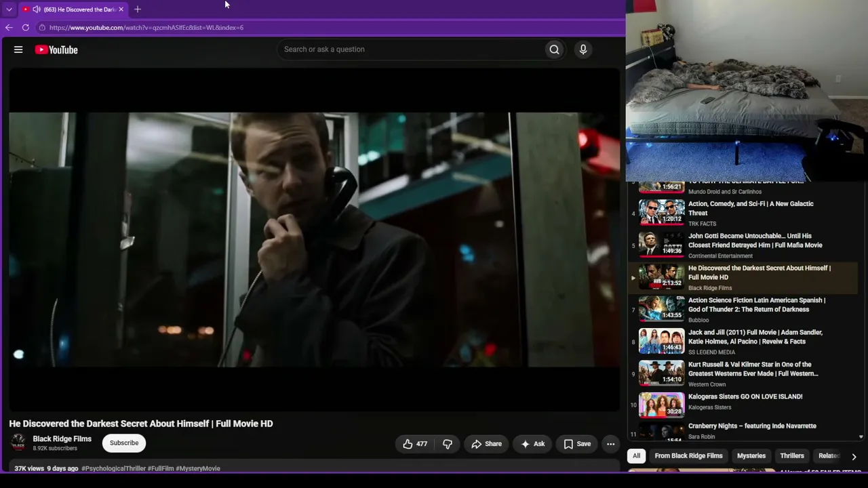Select the Thrillers filter chip

point(792,456)
